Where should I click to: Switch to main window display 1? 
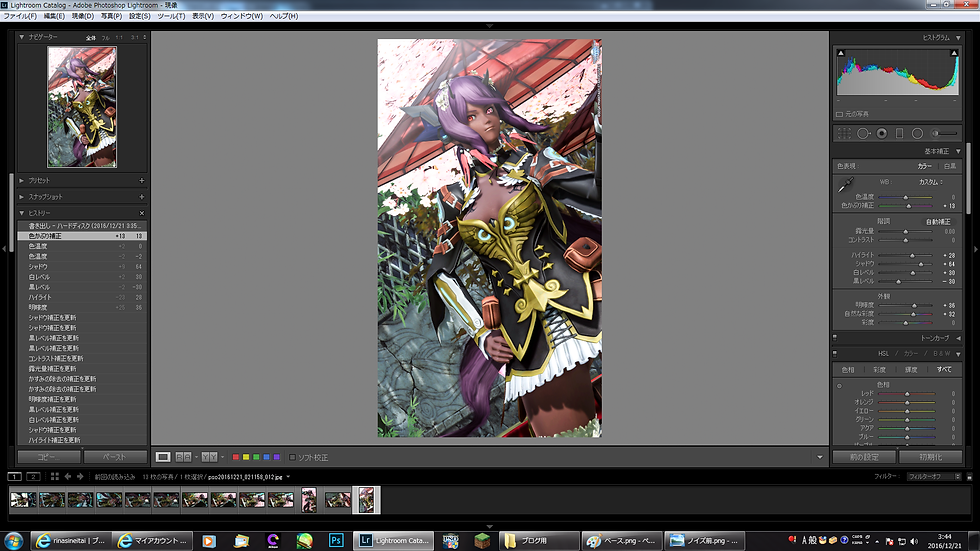coord(14,477)
